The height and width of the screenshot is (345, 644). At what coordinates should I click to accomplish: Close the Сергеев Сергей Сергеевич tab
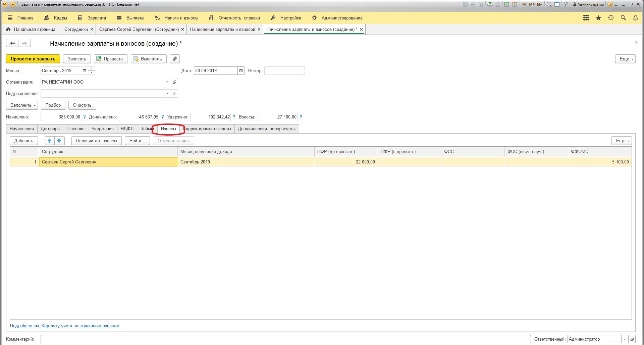point(182,30)
